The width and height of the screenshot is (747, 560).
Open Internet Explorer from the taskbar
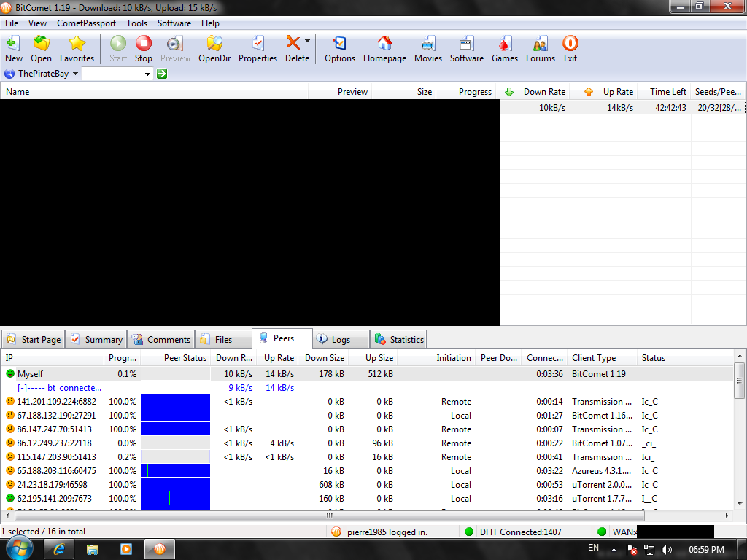(x=59, y=550)
